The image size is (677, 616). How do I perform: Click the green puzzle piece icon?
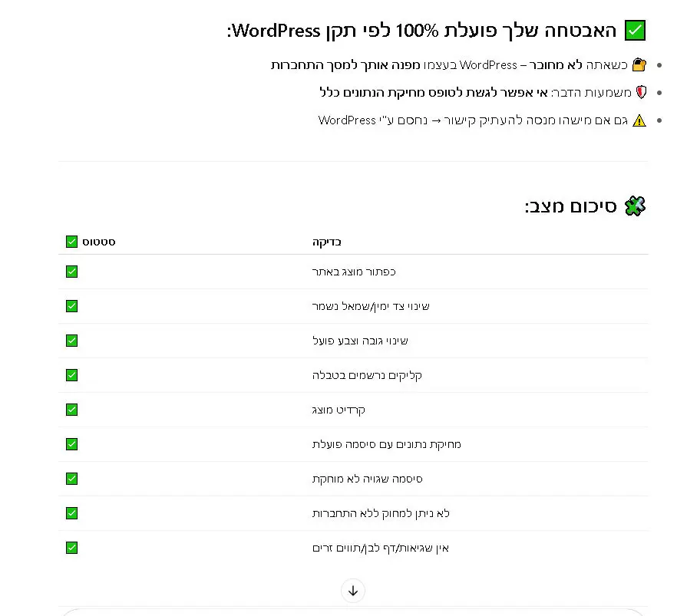click(x=635, y=206)
